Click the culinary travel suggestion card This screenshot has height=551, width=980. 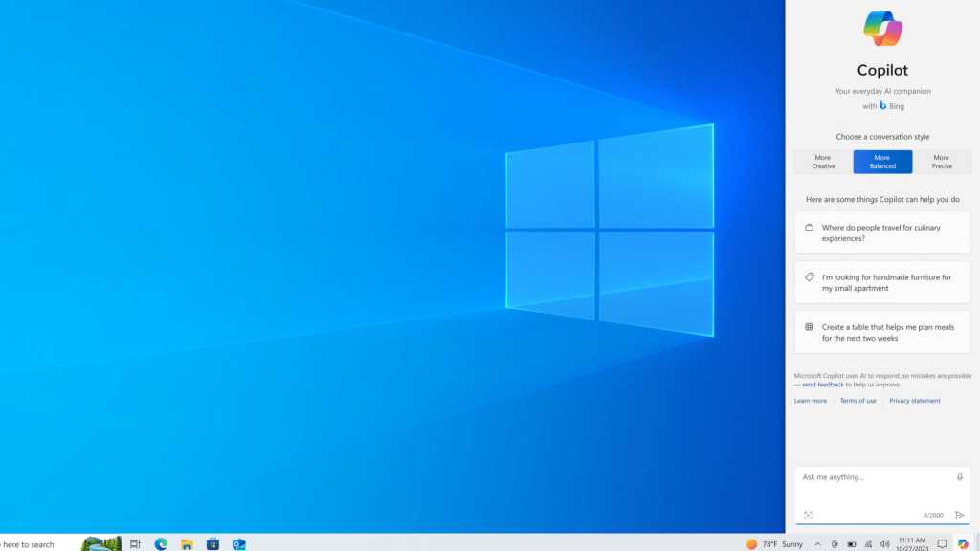[882, 231]
